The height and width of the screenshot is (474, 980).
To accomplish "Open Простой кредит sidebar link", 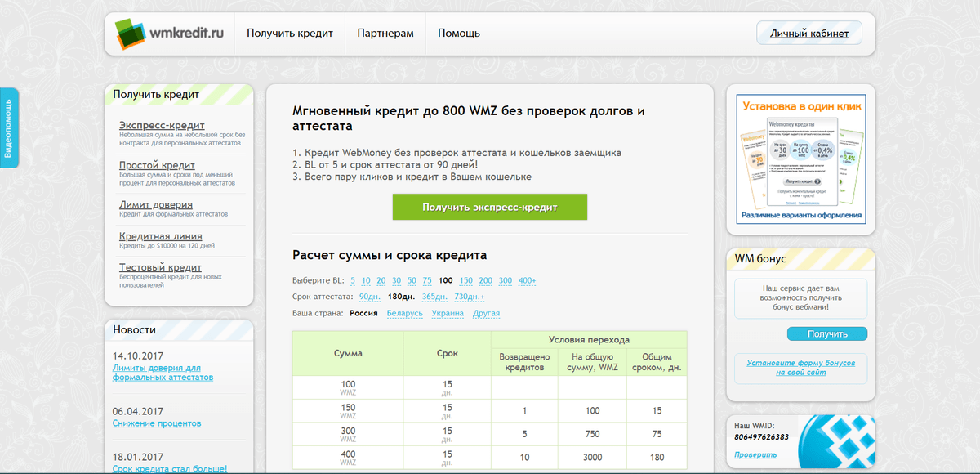I will [157, 165].
